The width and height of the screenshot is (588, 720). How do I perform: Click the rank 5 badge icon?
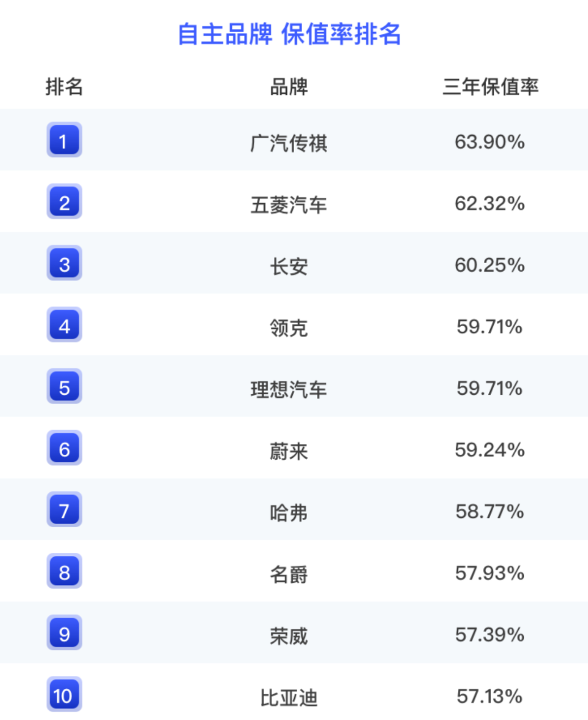(x=64, y=386)
